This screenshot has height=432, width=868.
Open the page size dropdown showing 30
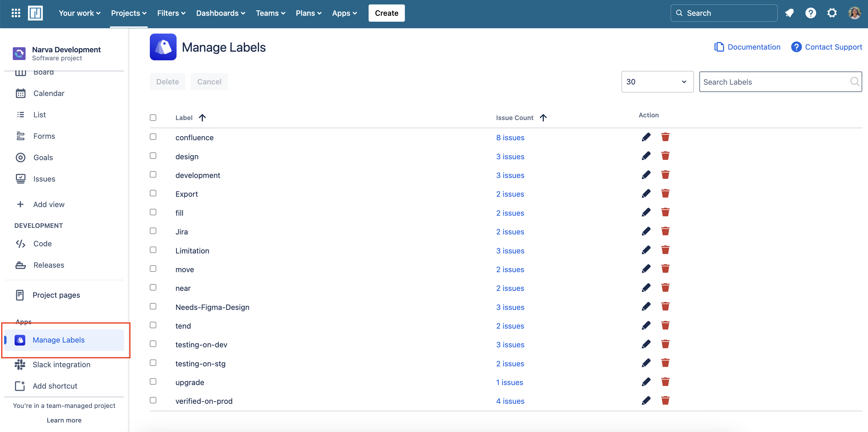click(x=657, y=81)
